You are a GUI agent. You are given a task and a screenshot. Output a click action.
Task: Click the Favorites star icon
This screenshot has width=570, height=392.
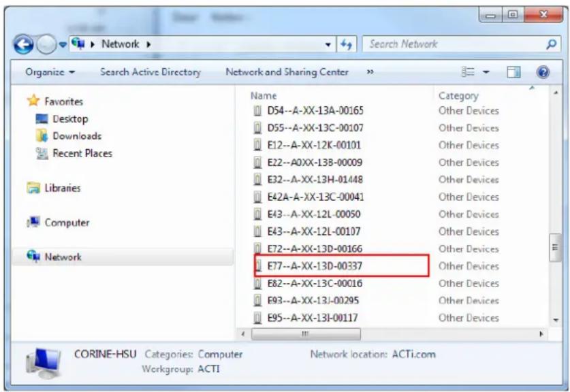click(x=33, y=100)
